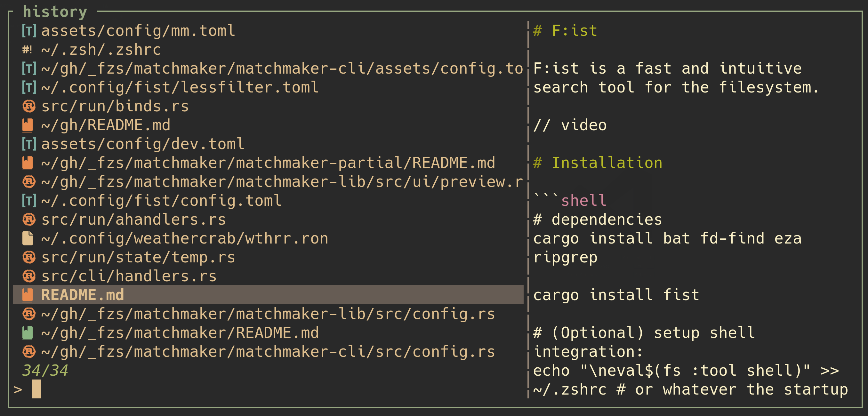Pick ~/.config/weathercrab/wthrr.ron entry

[268, 238]
